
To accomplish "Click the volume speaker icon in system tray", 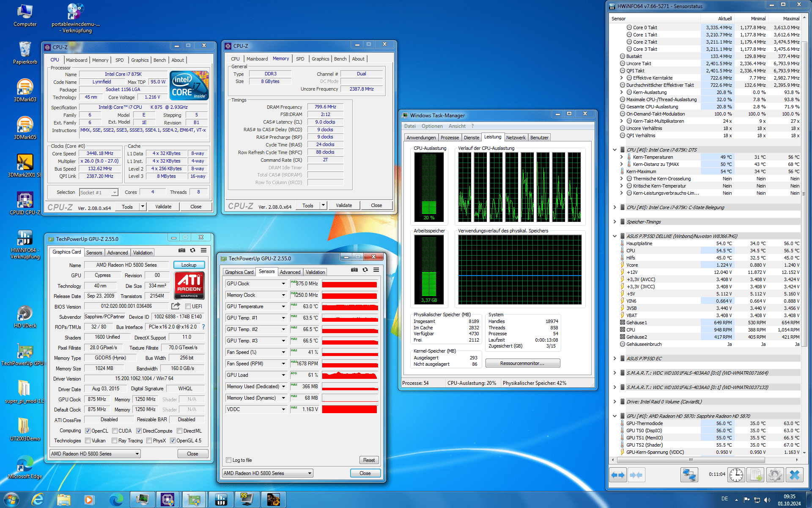I will coord(767,500).
